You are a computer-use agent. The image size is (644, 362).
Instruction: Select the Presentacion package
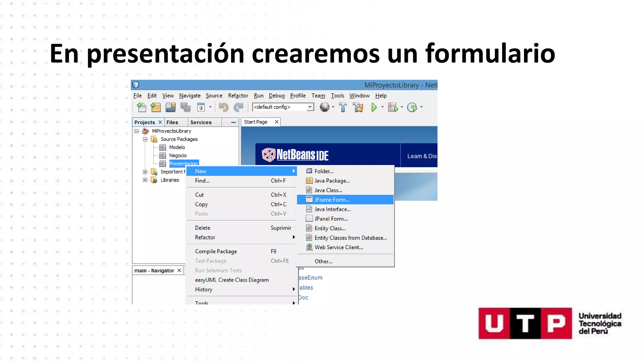click(183, 164)
